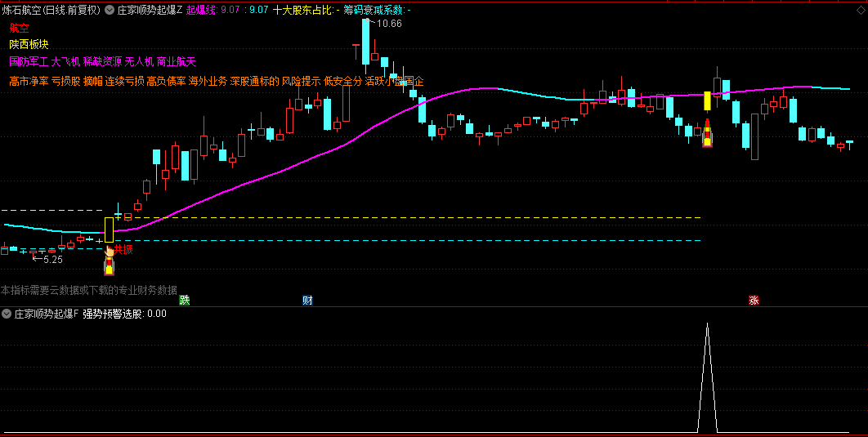
Task: Click the 5.25 low price label
Action: pos(52,259)
